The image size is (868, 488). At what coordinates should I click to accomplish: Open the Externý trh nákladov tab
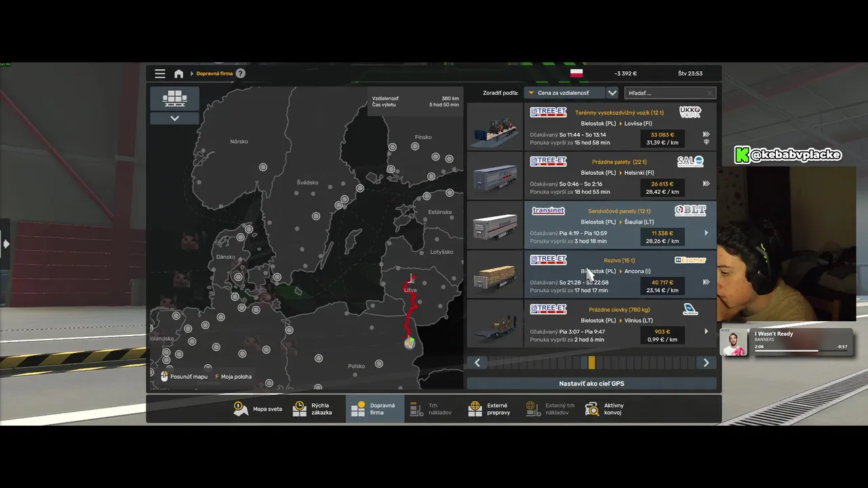(x=551, y=409)
